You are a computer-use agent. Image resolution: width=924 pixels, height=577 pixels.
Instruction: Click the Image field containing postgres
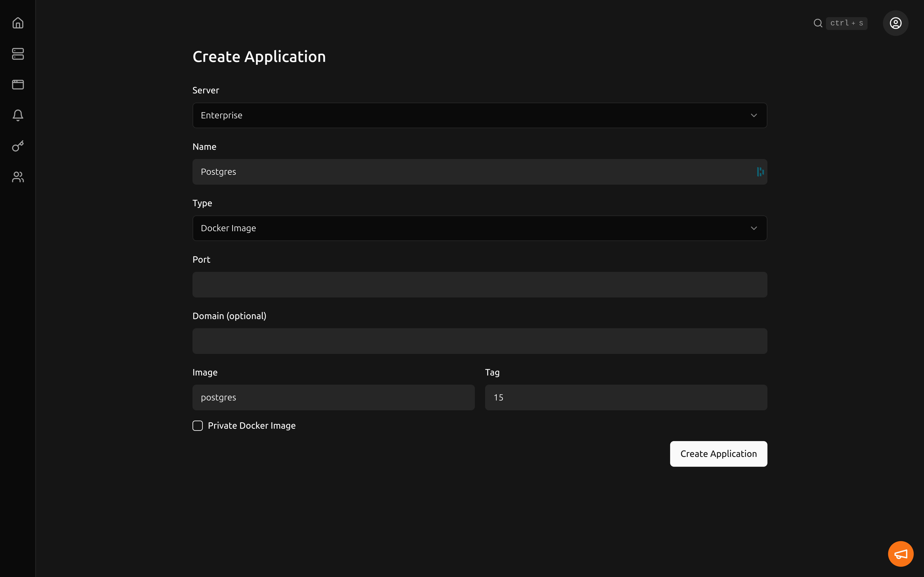tap(333, 397)
